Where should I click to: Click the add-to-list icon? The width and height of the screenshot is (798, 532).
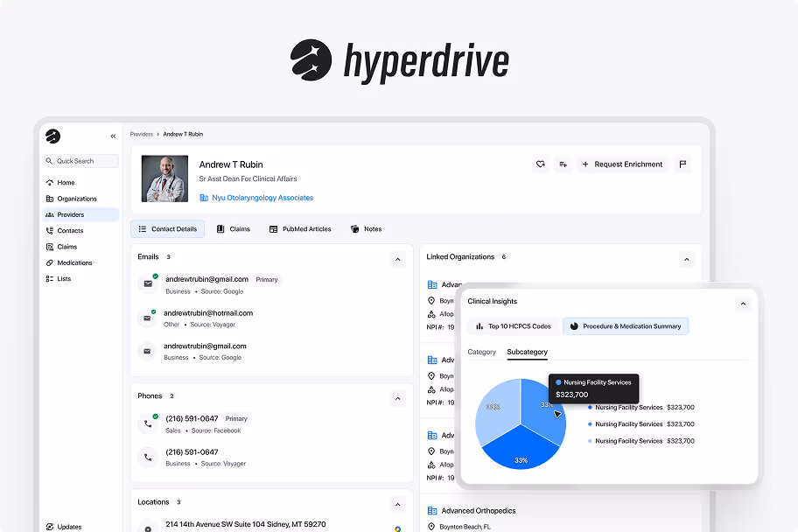click(563, 164)
